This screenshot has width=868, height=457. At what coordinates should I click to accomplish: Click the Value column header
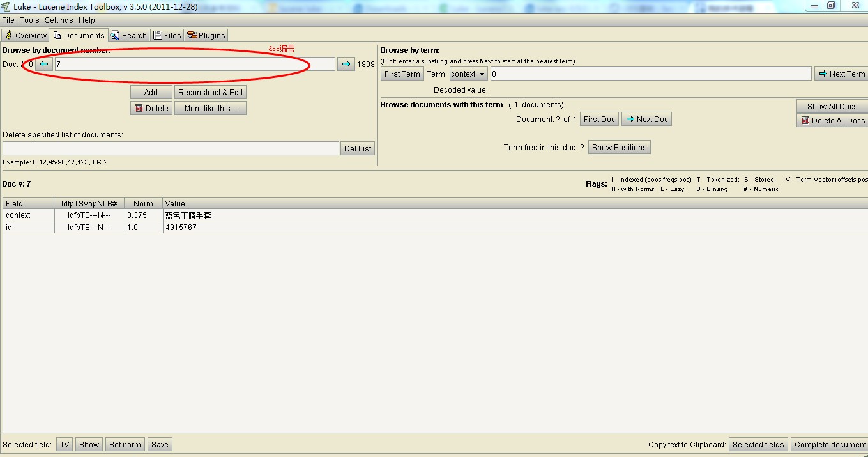coord(515,203)
